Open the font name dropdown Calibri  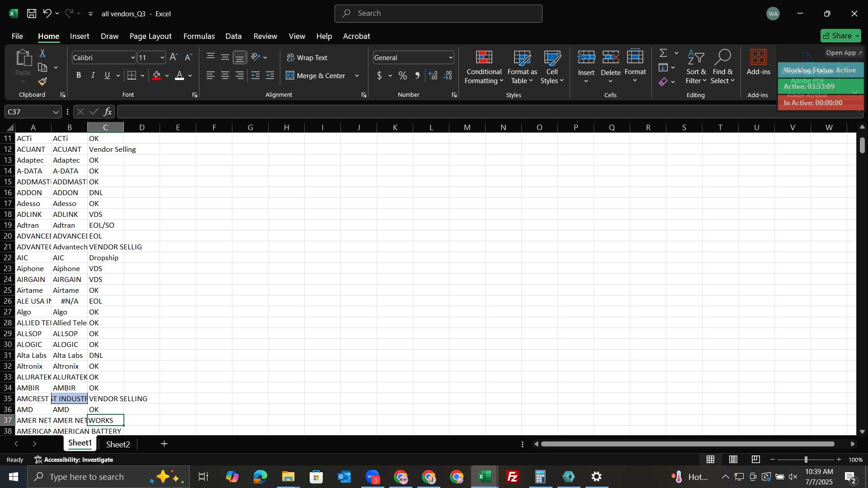(133, 58)
